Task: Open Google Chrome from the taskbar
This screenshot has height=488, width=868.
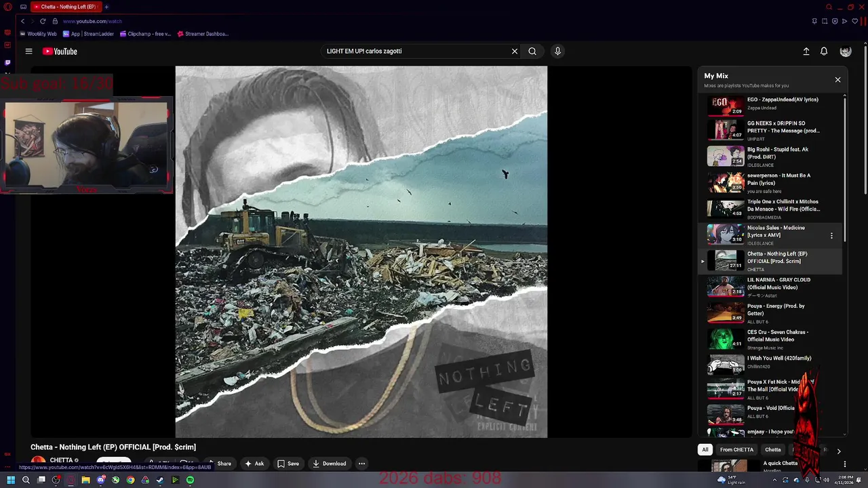Action: point(130,480)
